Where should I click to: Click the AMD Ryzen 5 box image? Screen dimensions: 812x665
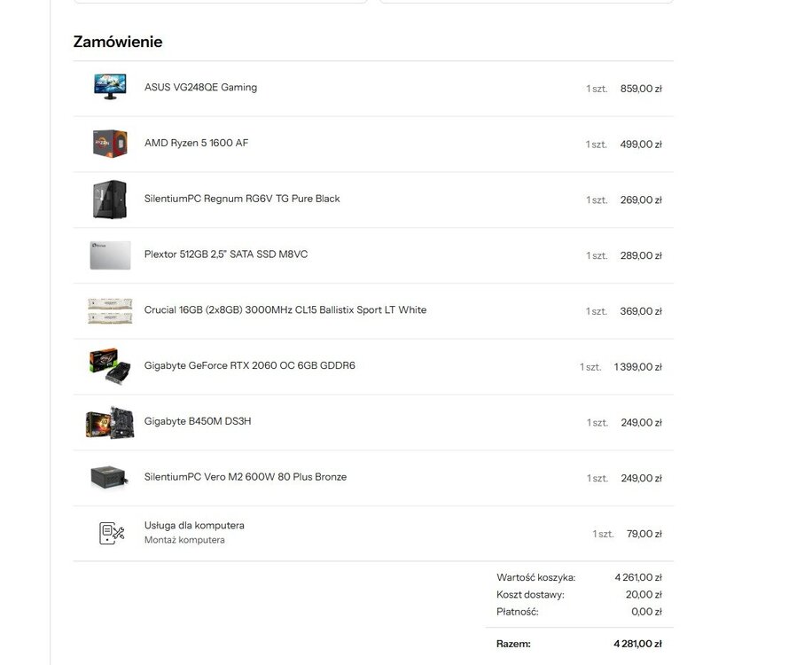coord(110,144)
